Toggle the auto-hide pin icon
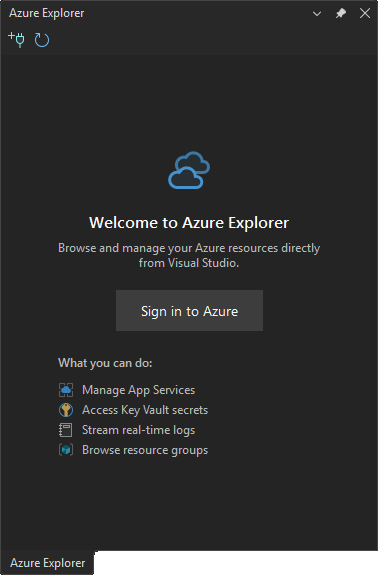 pos(341,14)
